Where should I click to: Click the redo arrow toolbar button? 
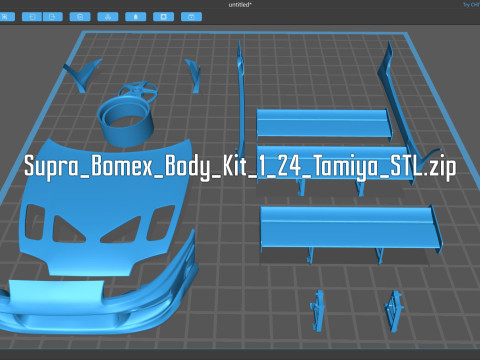53,17
